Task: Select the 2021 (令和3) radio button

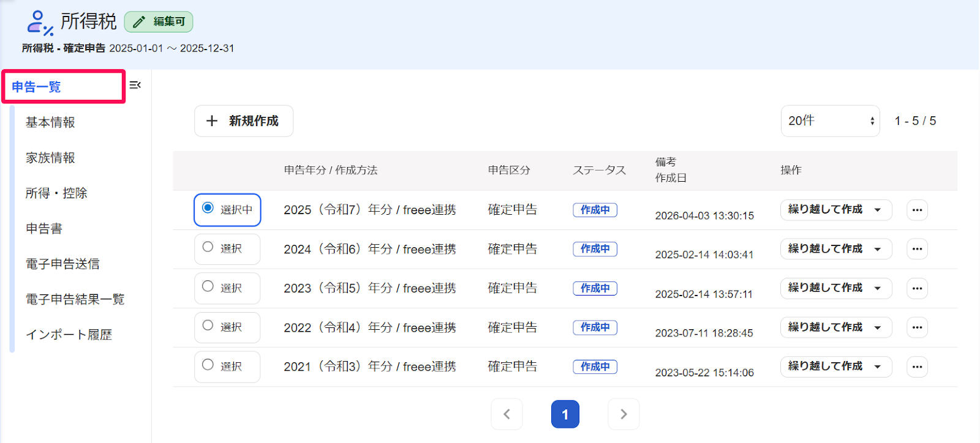Action: click(x=208, y=364)
